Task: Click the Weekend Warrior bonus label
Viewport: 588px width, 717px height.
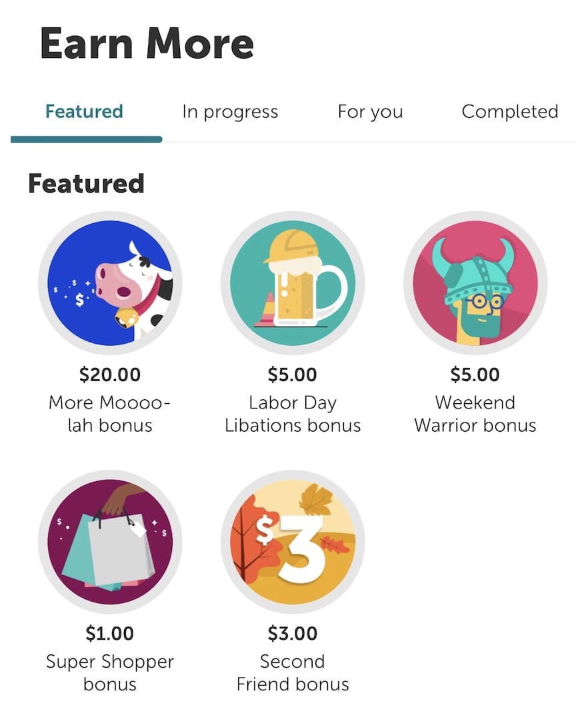Action: (x=475, y=414)
